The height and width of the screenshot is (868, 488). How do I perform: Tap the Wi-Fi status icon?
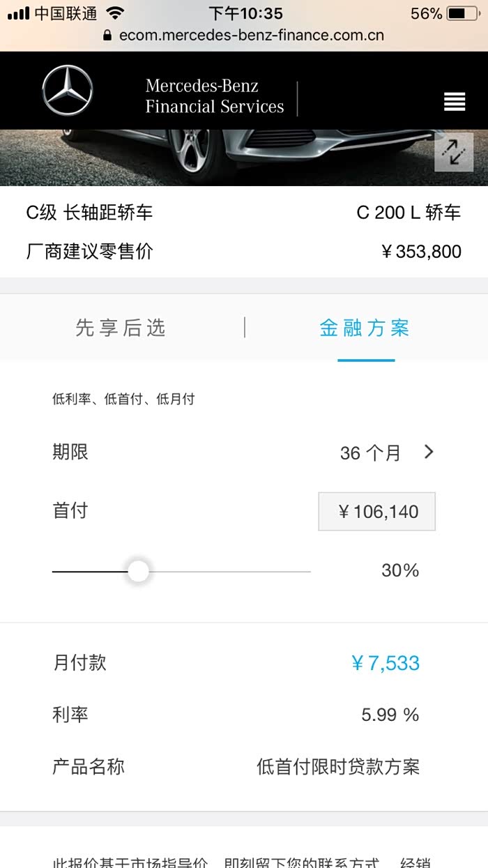point(116,13)
